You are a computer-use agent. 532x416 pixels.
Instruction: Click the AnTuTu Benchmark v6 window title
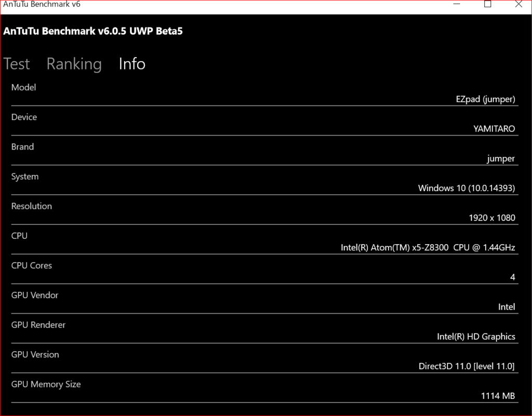coord(42,4)
